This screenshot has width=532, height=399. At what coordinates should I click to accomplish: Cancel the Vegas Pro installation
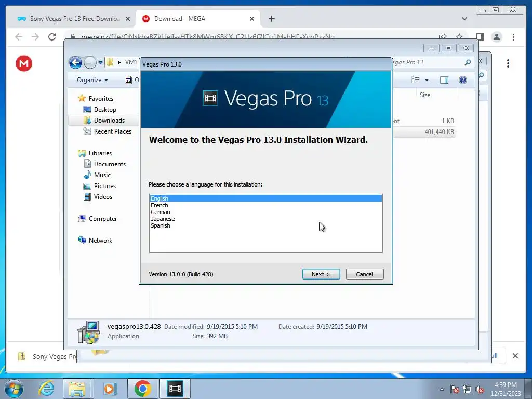pos(365,274)
